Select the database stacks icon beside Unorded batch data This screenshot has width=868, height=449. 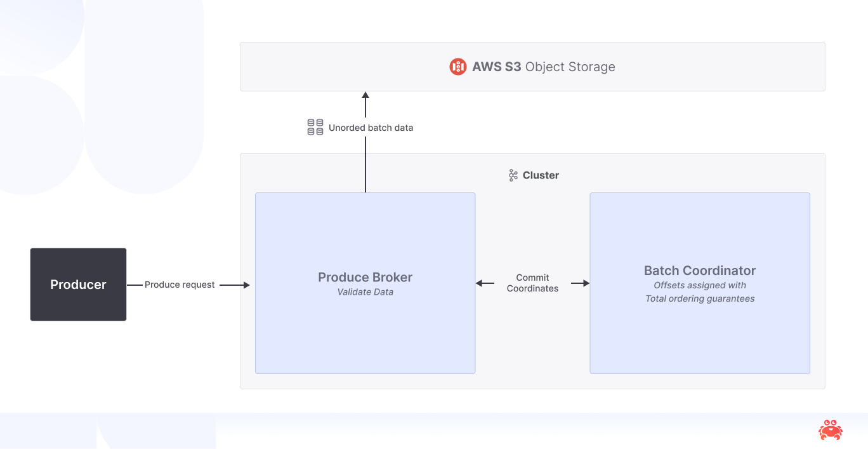(315, 126)
